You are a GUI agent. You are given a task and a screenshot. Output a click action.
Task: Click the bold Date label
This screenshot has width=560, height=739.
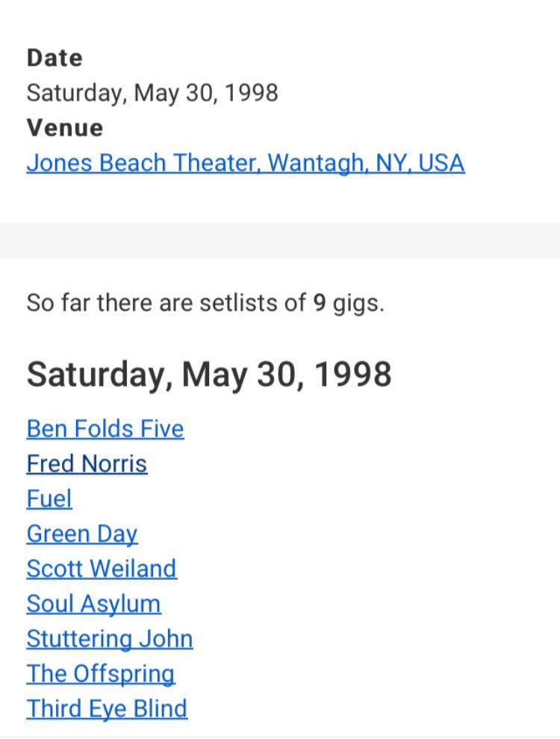pyautogui.click(x=55, y=58)
